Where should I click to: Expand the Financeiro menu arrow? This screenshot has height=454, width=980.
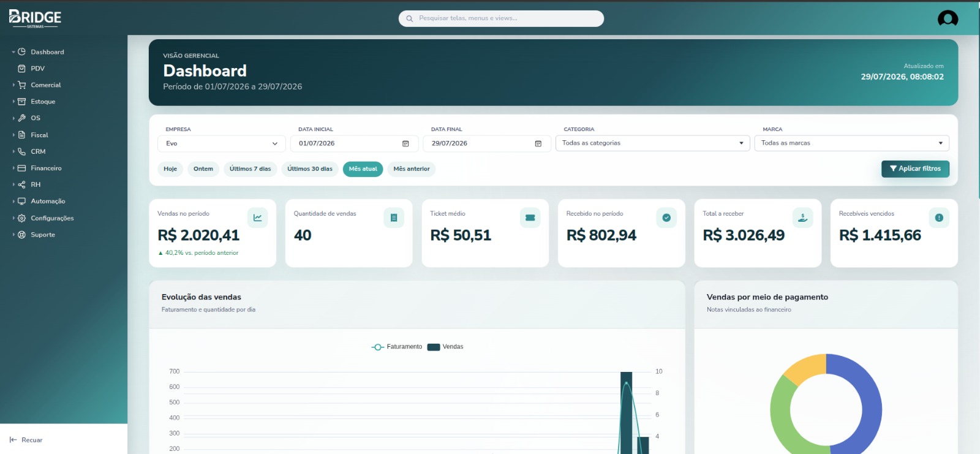[13, 168]
